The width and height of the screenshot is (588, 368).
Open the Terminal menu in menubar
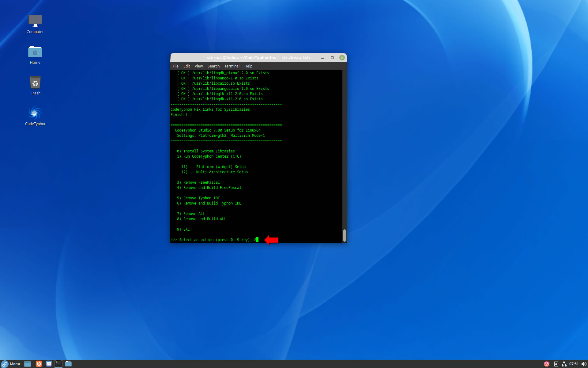pos(232,66)
